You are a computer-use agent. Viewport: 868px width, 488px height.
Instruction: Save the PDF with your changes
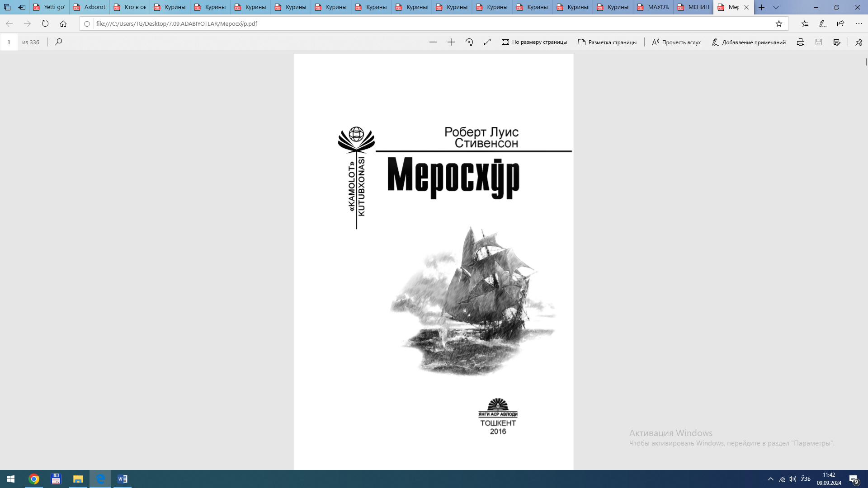coord(819,42)
